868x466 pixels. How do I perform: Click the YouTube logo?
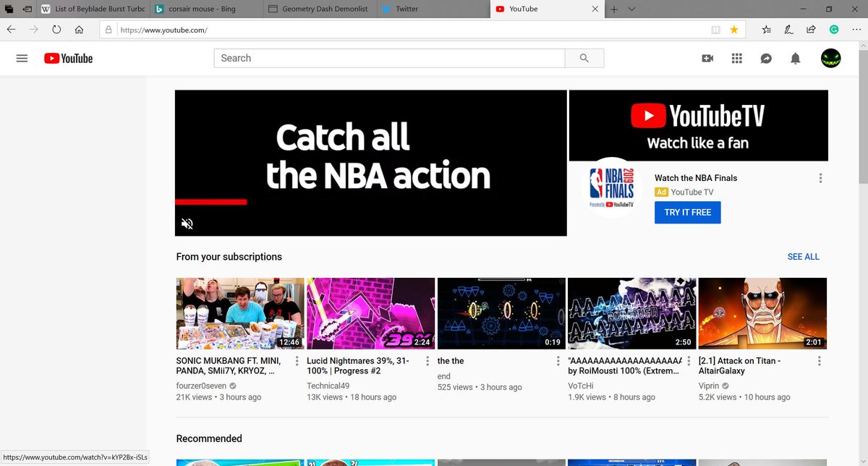68,59
